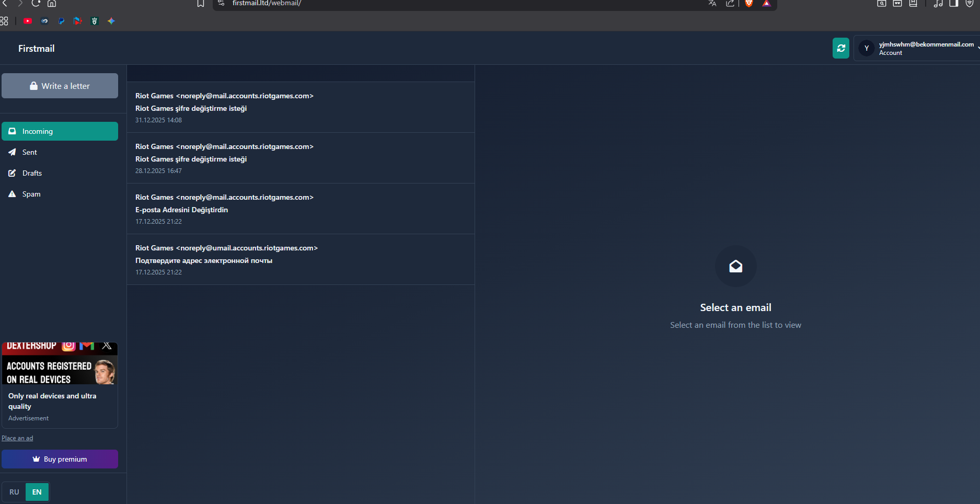The height and width of the screenshot is (504, 980).
Task: Open the Подтвердите адрес электронной почты email
Action: click(301, 259)
